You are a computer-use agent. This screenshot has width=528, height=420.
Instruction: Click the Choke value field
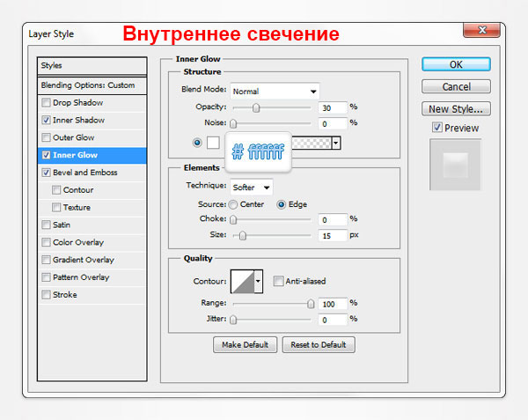tap(333, 219)
